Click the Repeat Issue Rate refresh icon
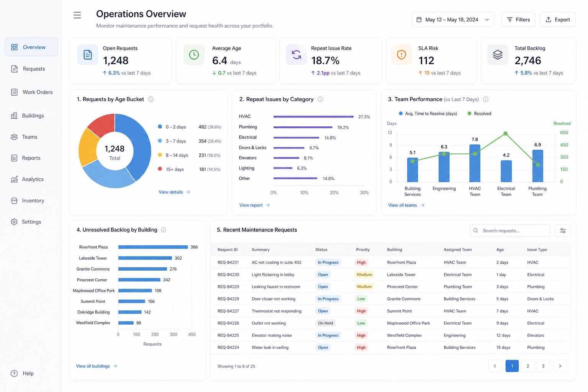The image size is (588, 392). (x=296, y=55)
